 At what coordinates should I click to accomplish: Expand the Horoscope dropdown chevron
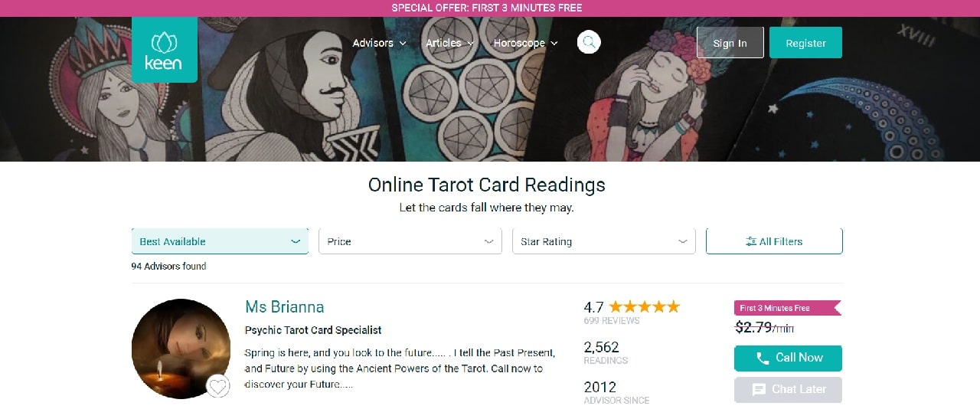[x=554, y=43]
